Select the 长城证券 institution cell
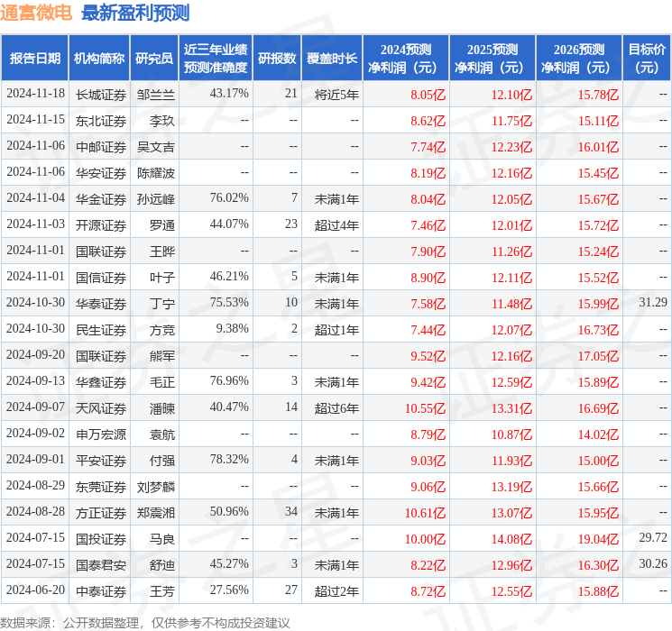 tap(101, 95)
